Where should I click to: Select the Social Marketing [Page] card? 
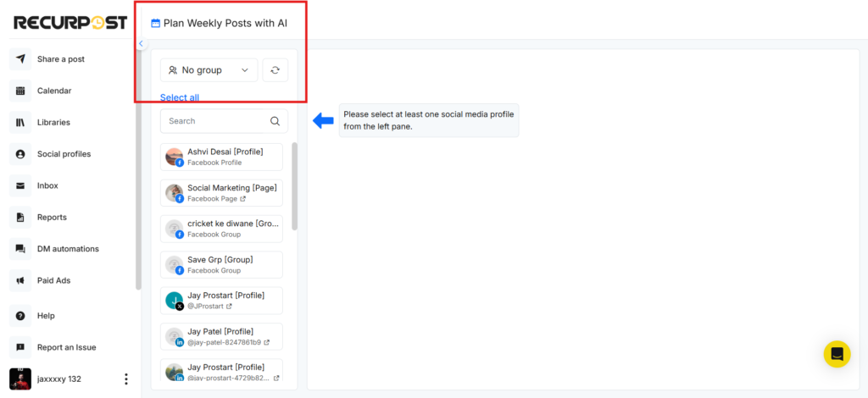[x=221, y=193]
